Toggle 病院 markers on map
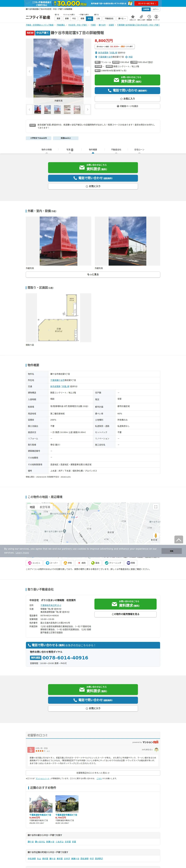The image size is (186, 868). (x=82, y=563)
